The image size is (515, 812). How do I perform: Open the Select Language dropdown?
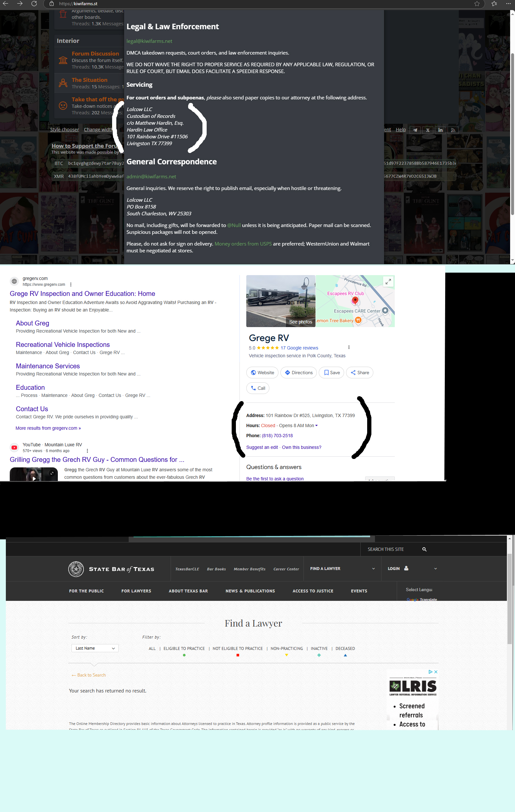tap(419, 590)
